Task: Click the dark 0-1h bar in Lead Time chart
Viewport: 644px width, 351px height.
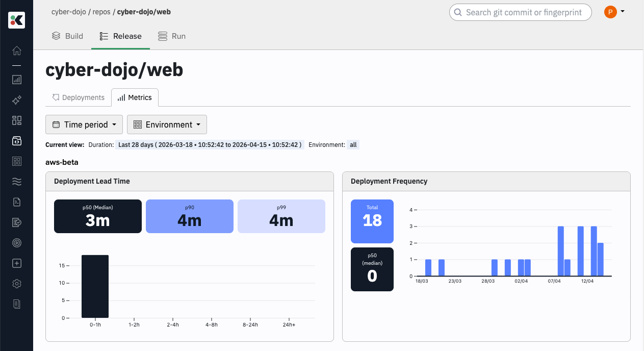Action: [x=95, y=286]
